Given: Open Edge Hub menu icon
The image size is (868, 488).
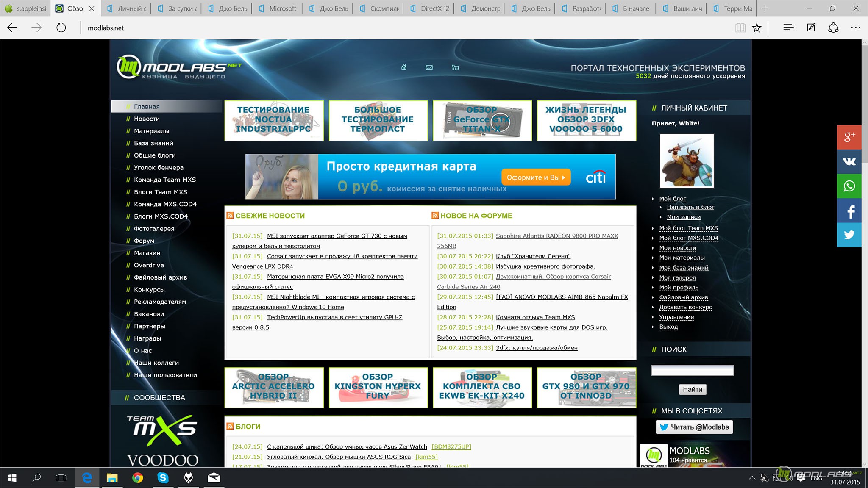Looking at the screenshot, I should 788,28.
